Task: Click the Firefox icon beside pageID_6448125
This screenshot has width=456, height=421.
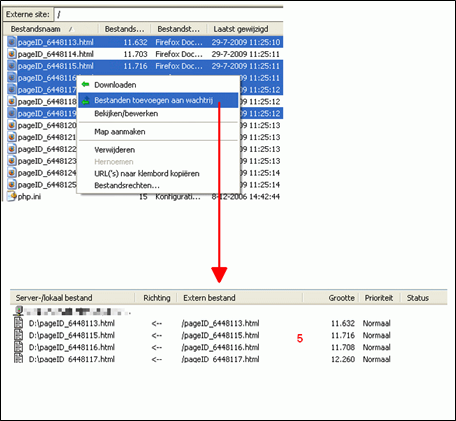Action: (12, 185)
